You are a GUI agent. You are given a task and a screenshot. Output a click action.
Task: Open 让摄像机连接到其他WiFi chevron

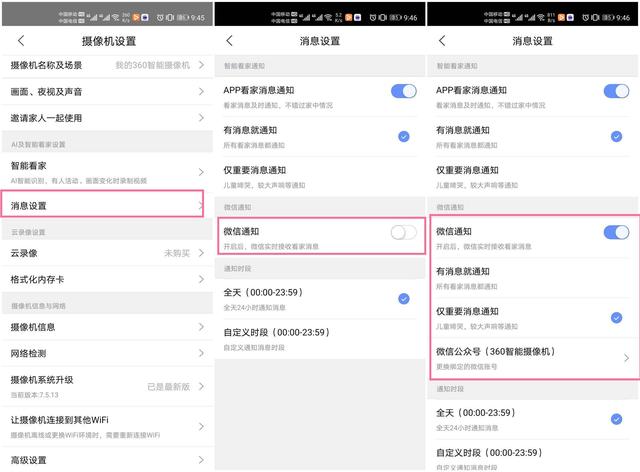[x=201, y=427]
